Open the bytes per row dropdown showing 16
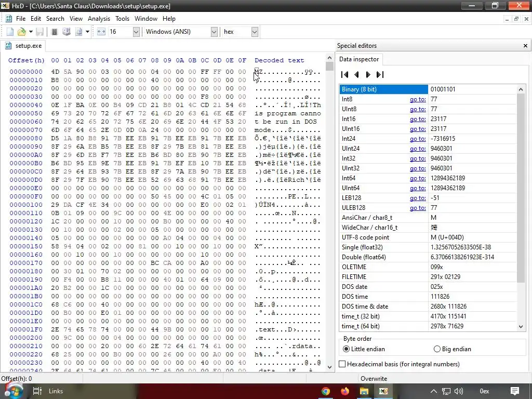532x399 pixels. [x=136, y=32]
